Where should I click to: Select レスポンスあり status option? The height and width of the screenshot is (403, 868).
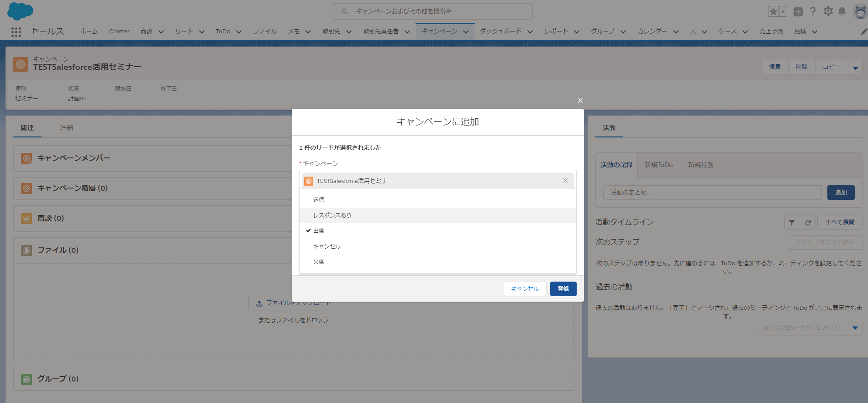(332, 215)
